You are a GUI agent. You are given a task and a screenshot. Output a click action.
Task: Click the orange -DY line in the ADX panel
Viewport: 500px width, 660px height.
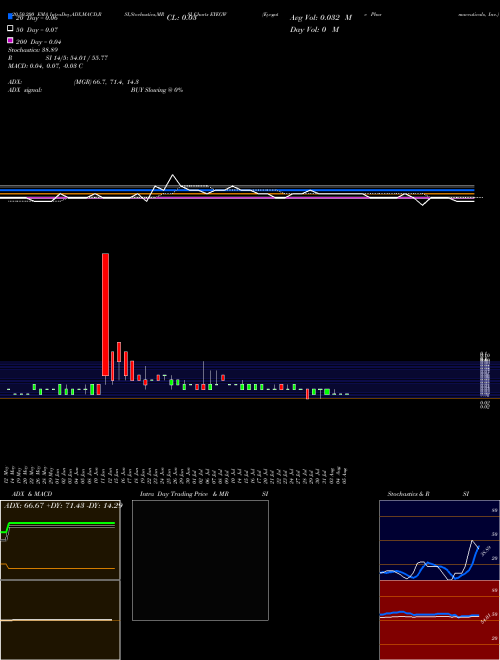coord(61,568)
